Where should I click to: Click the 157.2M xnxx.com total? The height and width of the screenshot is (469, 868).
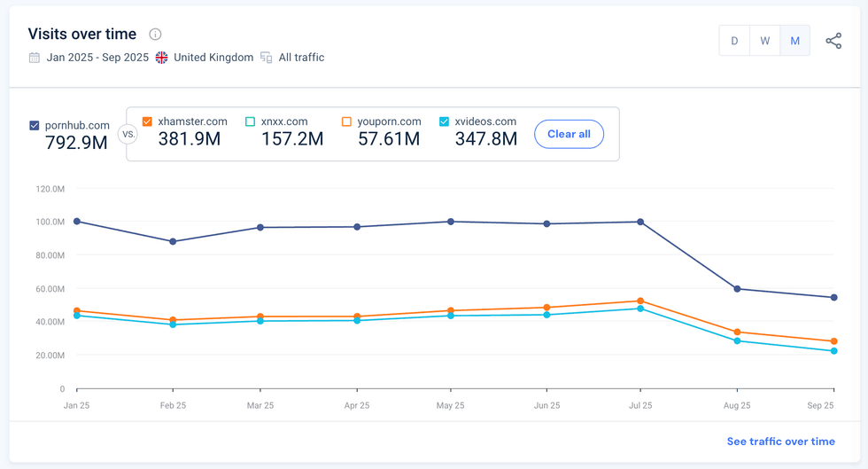(x=292, y=139)
